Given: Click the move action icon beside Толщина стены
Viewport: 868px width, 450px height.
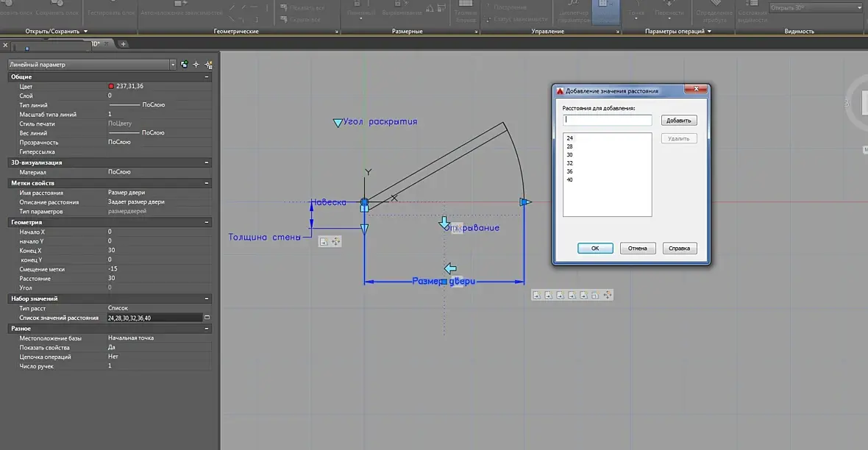Looking at the screenshot, I should pyautogui.click(x=335, y=241).
